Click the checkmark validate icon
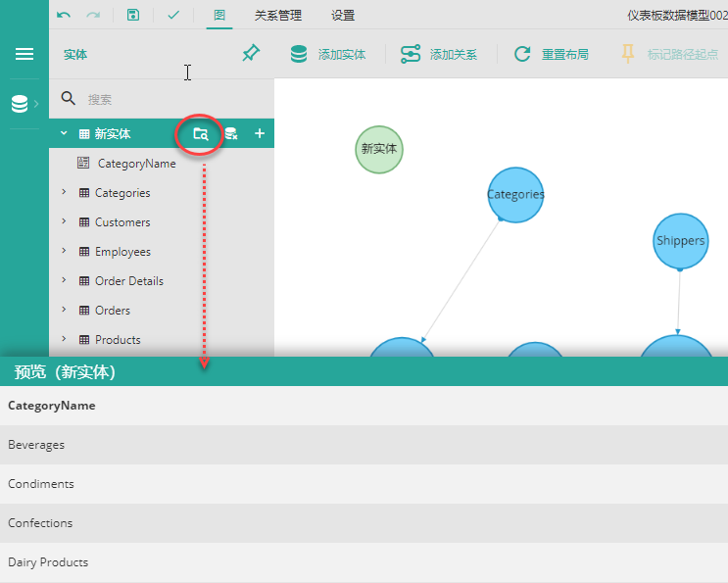This screenshot has width=728, height=583. pyautogui.click(x=173, y=16)
